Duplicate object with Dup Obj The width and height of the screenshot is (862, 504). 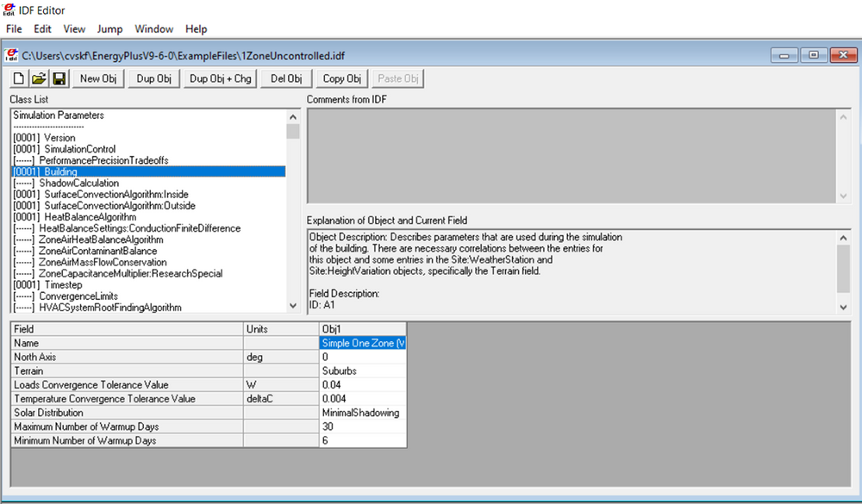pos(153,78)
